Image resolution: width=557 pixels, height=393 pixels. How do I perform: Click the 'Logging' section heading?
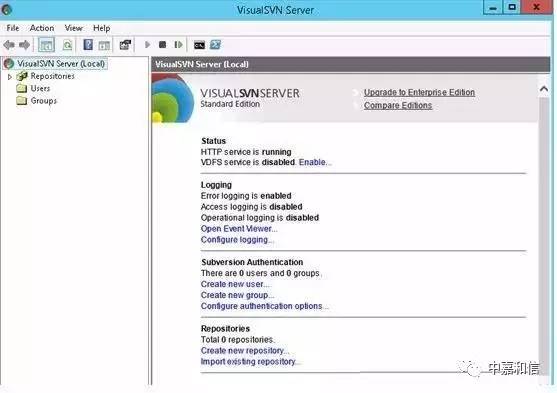click(x=216, y=185)
